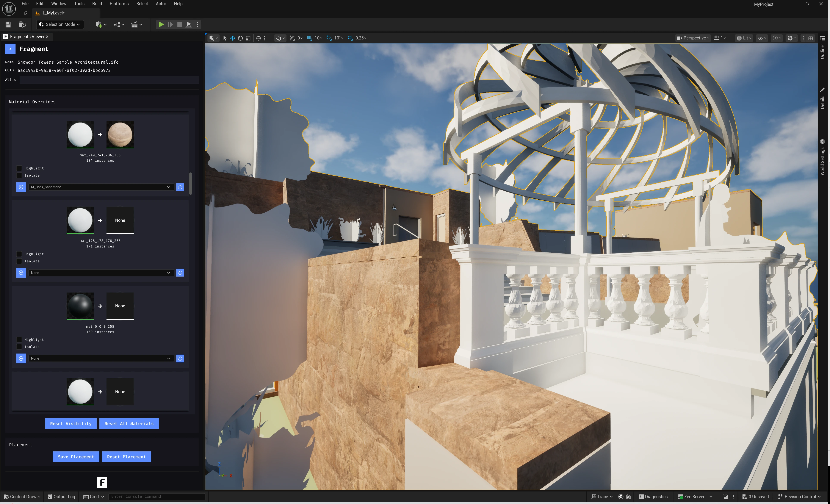Open the Perspective view dropdown

tap(693, 38)
